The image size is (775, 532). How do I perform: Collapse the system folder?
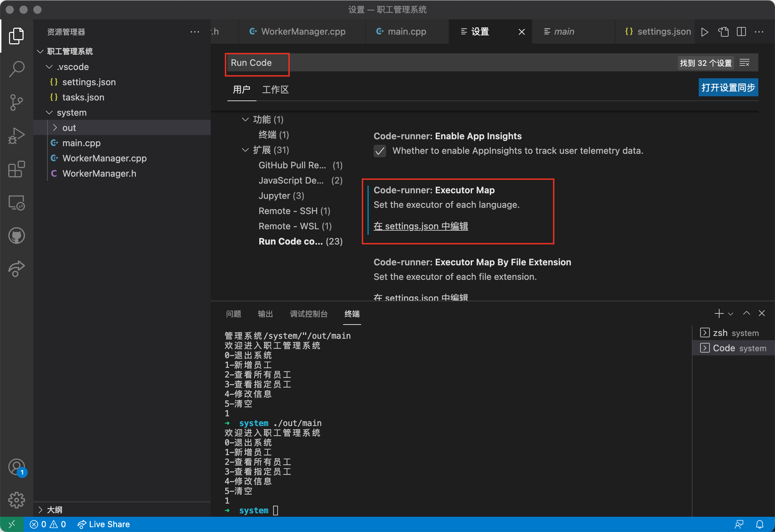pos(49,113)
